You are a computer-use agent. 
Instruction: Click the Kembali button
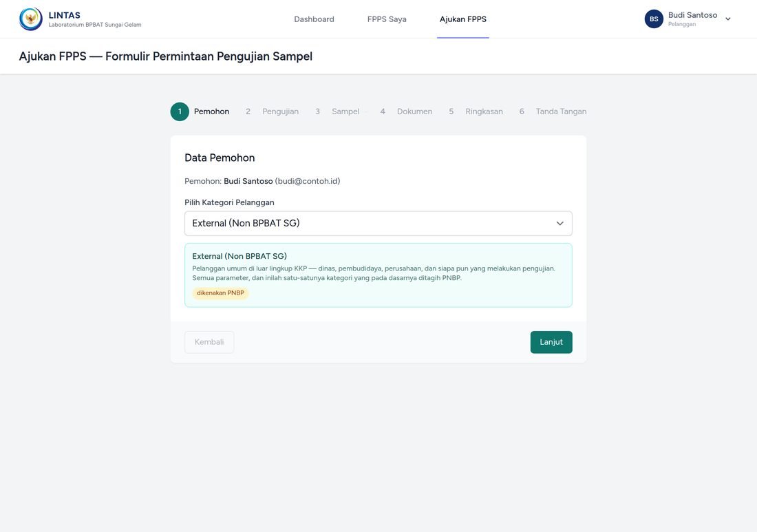point(209,342)
